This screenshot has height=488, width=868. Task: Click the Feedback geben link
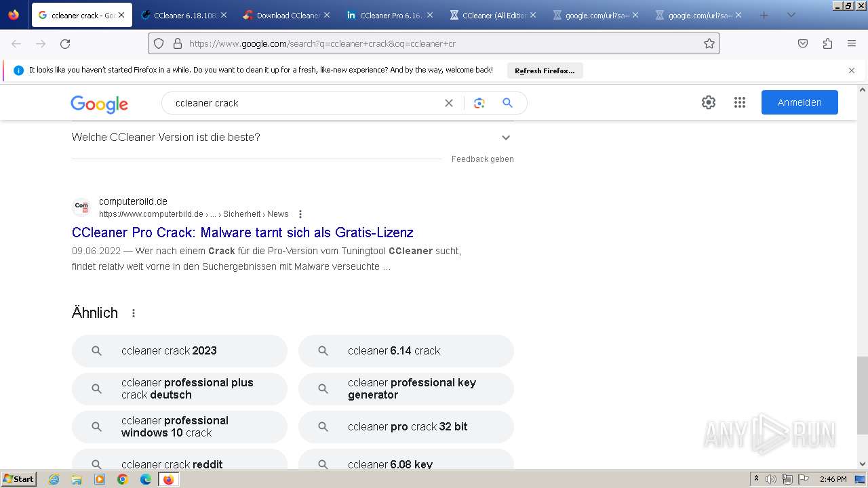tap(483, 159)
